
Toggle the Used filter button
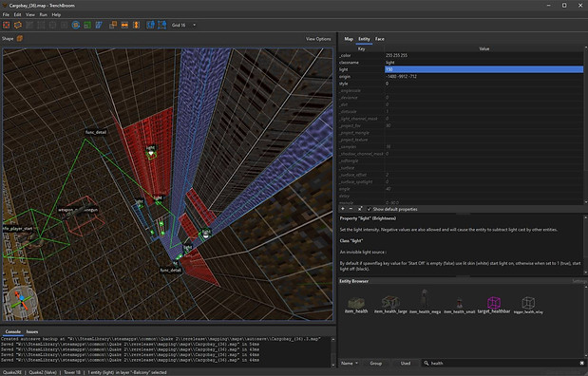click(406, 363)
